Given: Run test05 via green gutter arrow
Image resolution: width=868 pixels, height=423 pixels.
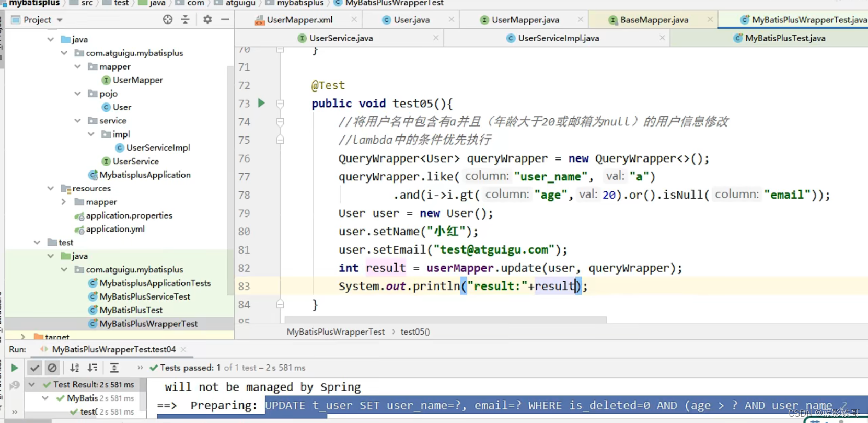Looking at the screenshot, I should click(261, 103).
